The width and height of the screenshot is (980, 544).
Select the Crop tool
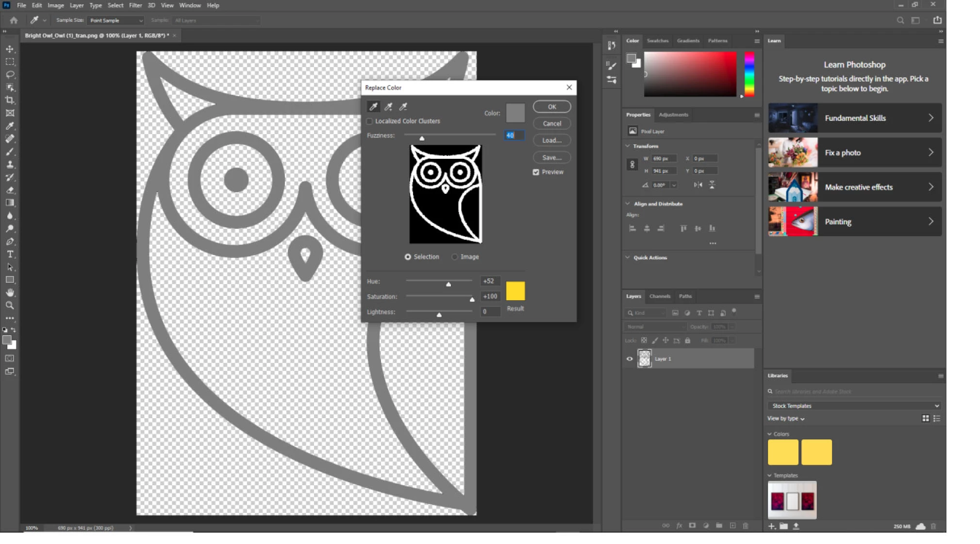pyautogui.click(x=10, y=100)
